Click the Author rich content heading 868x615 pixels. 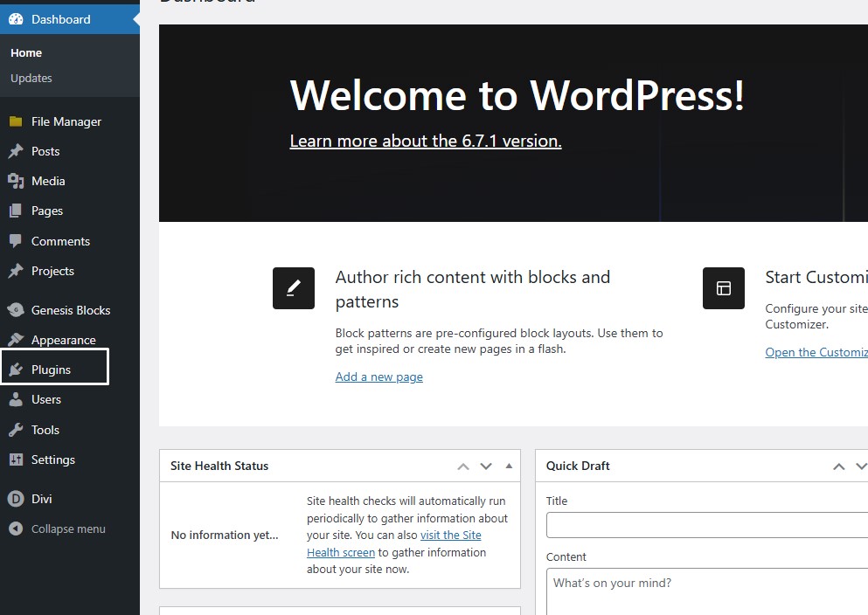(473, 289)
